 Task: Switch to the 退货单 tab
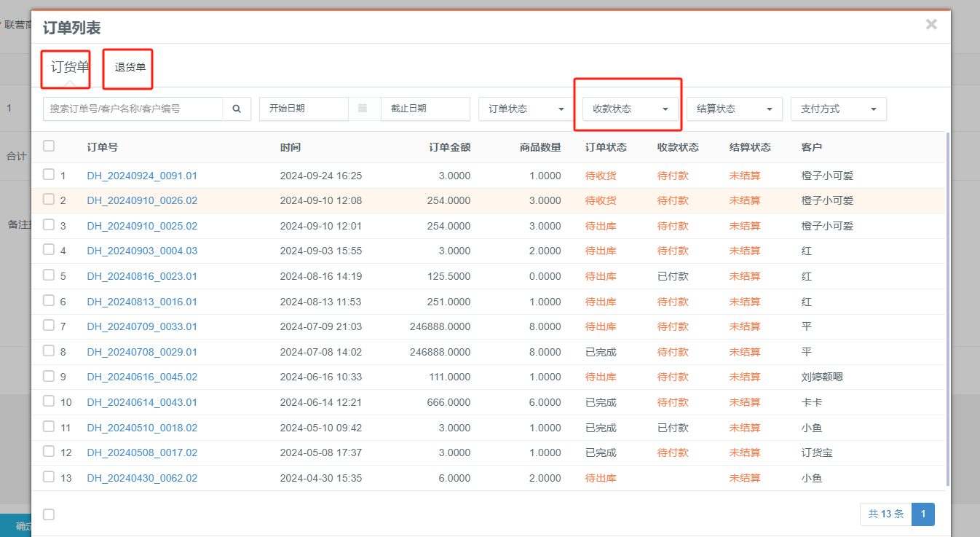point(130,68)
